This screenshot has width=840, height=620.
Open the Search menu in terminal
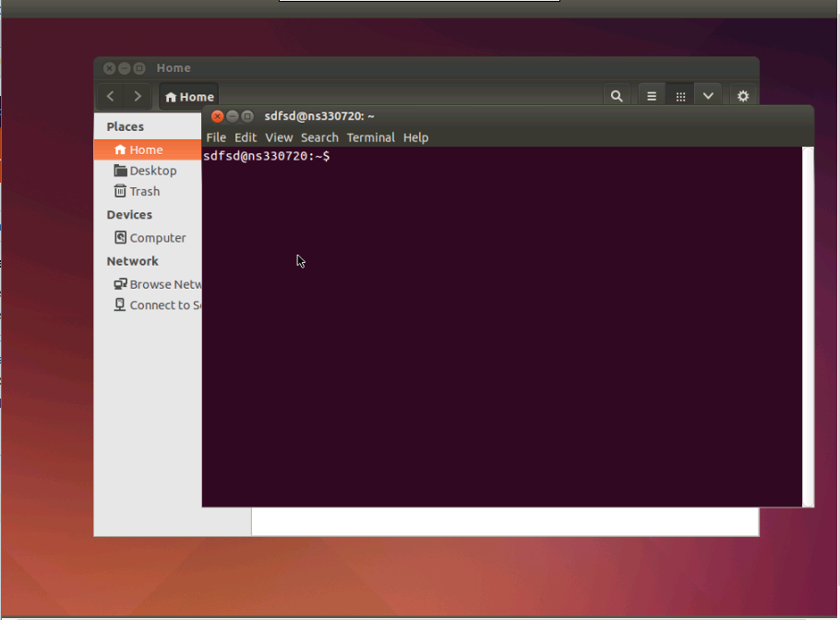(319, 137)
